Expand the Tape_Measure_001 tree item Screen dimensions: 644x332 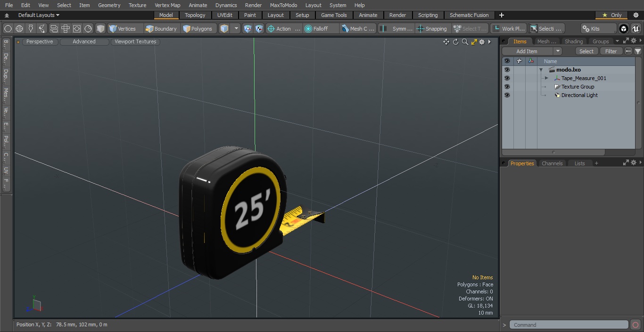[546, 78]
